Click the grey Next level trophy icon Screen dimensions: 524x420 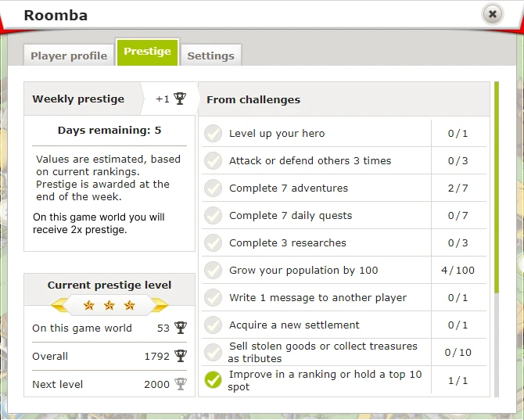pos(181,384)
